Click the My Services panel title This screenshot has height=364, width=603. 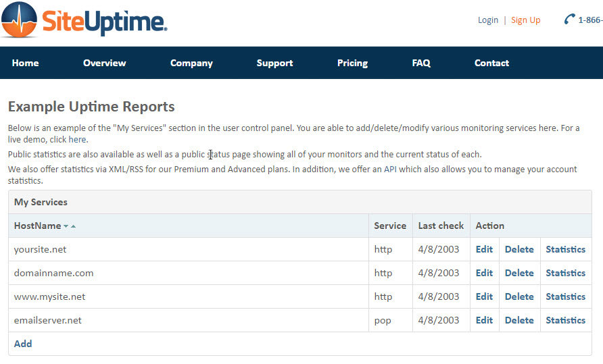click(x=41, y=202)
